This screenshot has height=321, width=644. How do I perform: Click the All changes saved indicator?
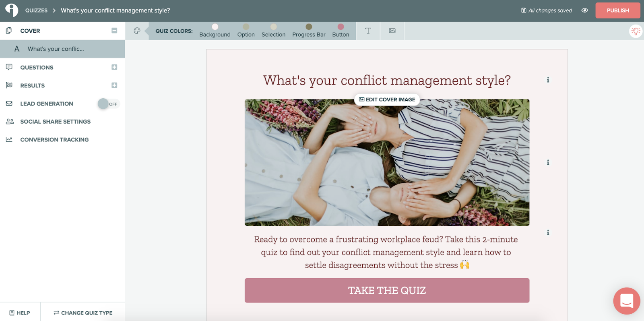point(547,10)
